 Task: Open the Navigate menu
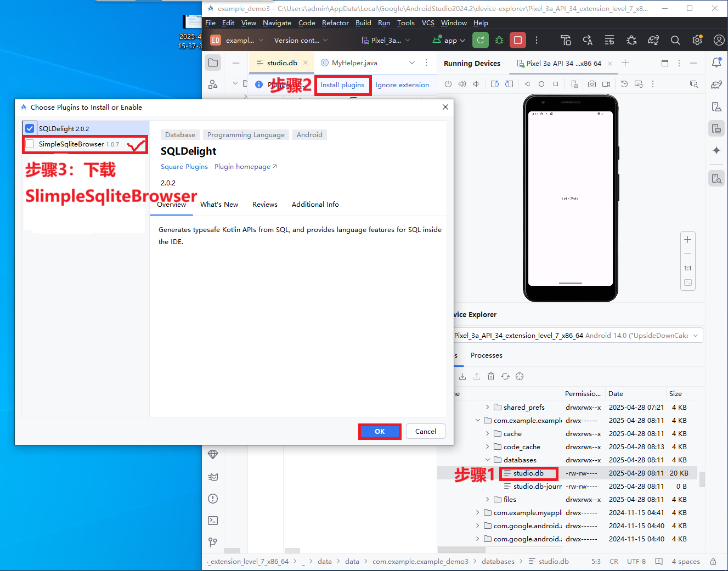coord(277,22)
